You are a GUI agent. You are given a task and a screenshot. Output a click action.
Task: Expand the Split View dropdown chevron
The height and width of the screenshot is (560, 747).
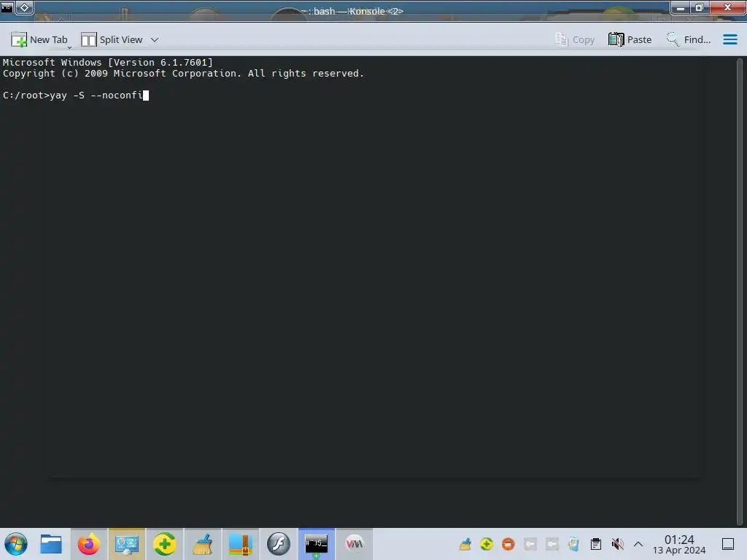pyautogui.click(x=155, y=40)
